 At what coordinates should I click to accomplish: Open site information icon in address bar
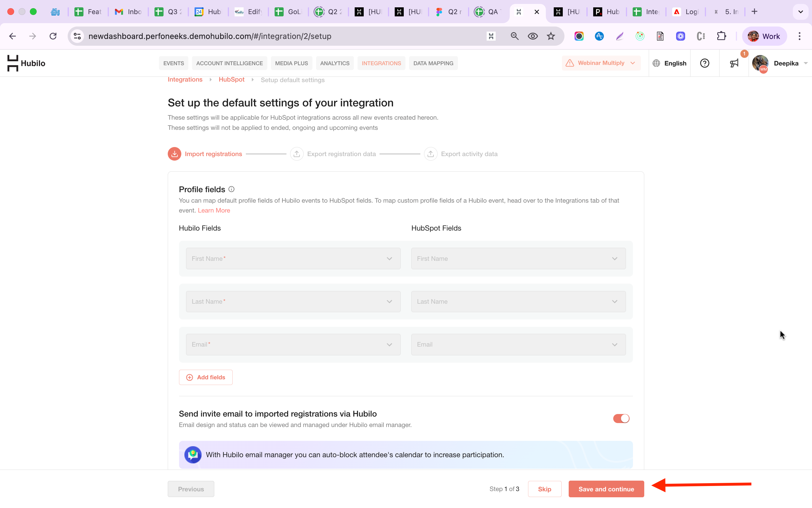pyautogui.click(x=78, y=36)
